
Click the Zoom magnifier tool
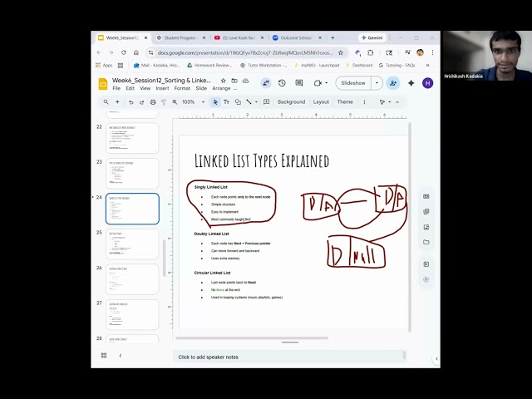tap(175, 102)
